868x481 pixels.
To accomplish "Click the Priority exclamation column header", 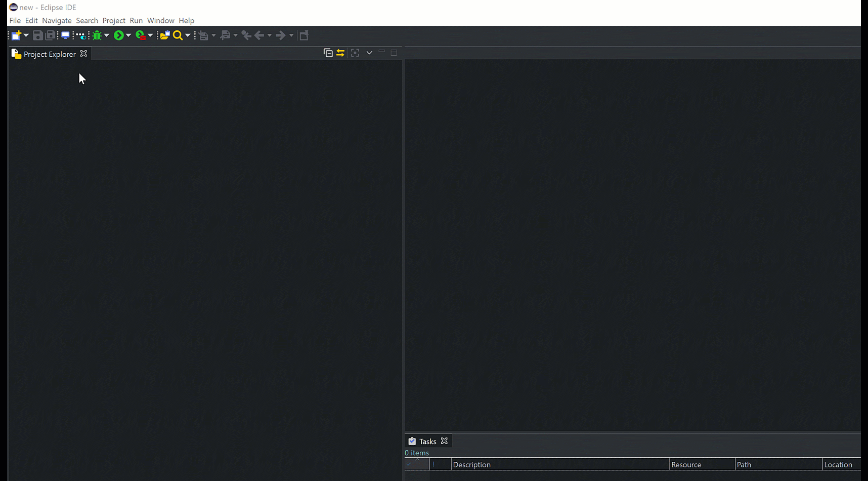I will [x=440, y=465].
